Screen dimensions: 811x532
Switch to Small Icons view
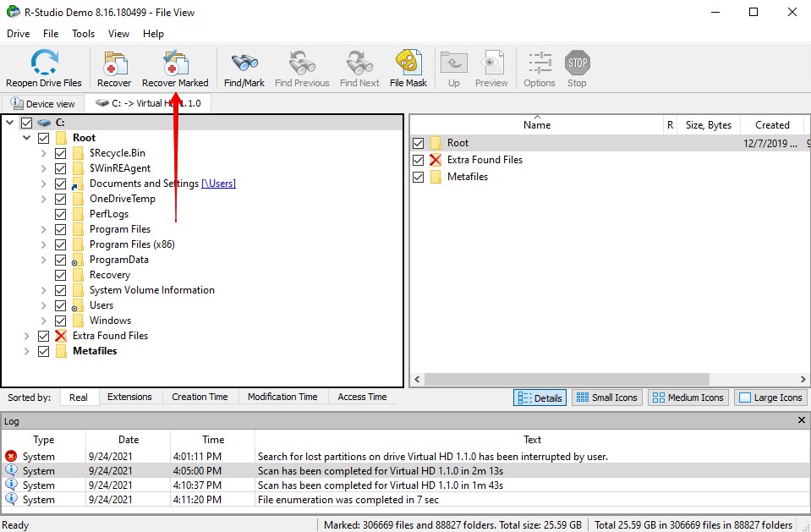point(607,398)
